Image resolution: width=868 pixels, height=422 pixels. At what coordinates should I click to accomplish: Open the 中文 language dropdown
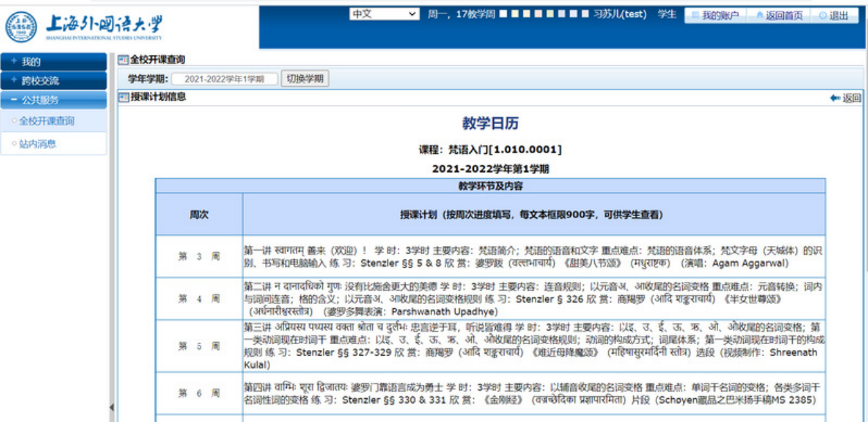pos(384,14)
